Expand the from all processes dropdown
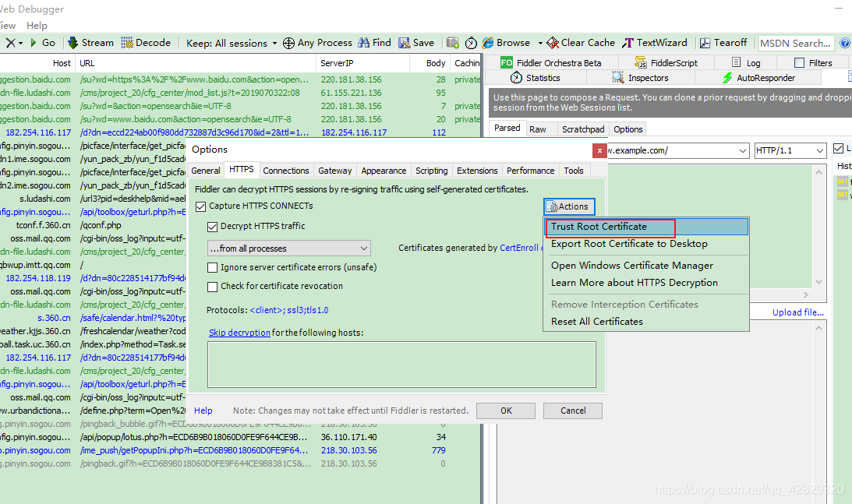 pyautogui.click(x=289, y=248)
